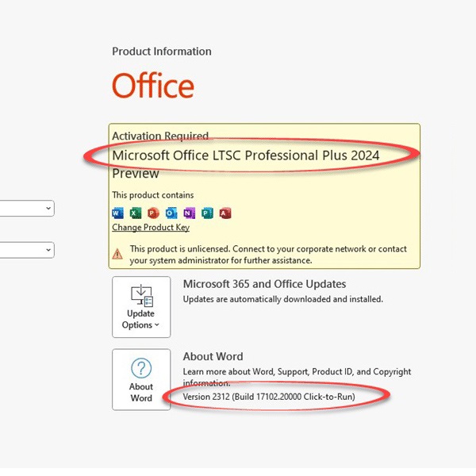The image size is (476, 476).
Task: Click the Preview text under product name
Action: coord(136,174)
